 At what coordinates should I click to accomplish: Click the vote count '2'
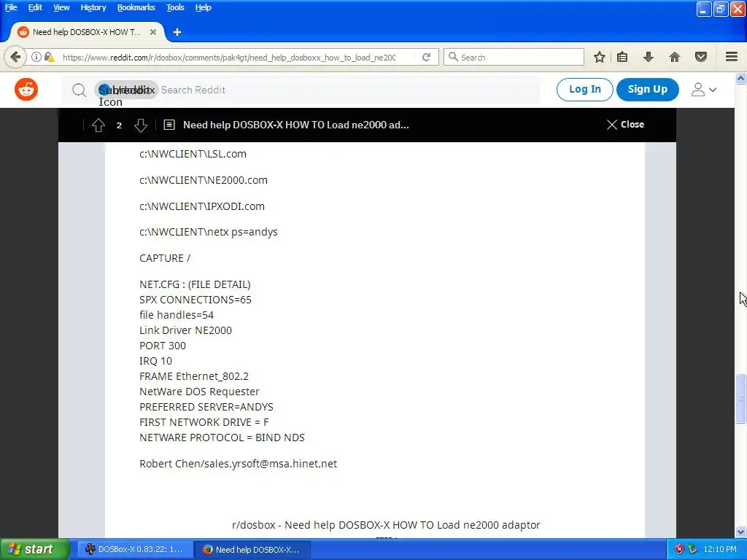(x=119, y=125)
